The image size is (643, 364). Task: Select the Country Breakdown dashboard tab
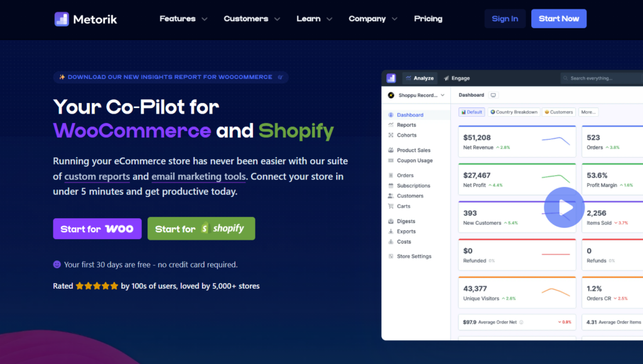[514, 112]
